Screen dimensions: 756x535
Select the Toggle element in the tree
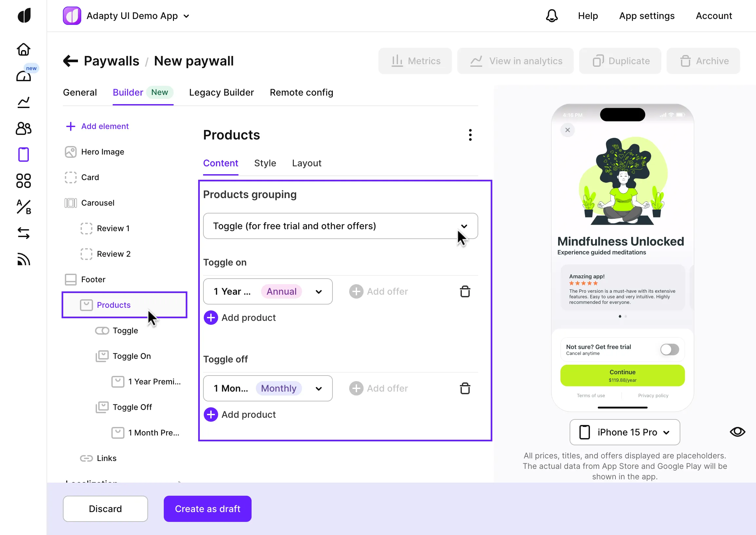125,330
